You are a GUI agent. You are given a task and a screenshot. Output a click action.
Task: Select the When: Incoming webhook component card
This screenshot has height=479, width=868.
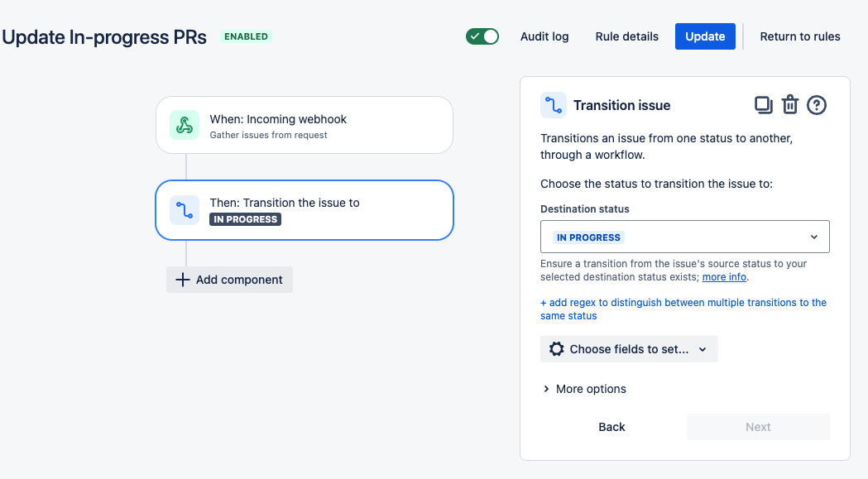[x=305, y=125]
